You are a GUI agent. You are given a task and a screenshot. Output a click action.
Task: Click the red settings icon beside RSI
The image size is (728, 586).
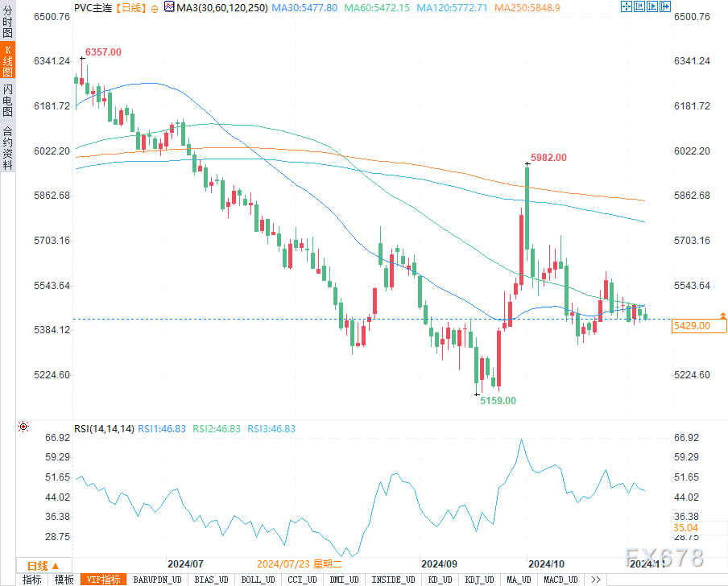[x=23, y=427]
